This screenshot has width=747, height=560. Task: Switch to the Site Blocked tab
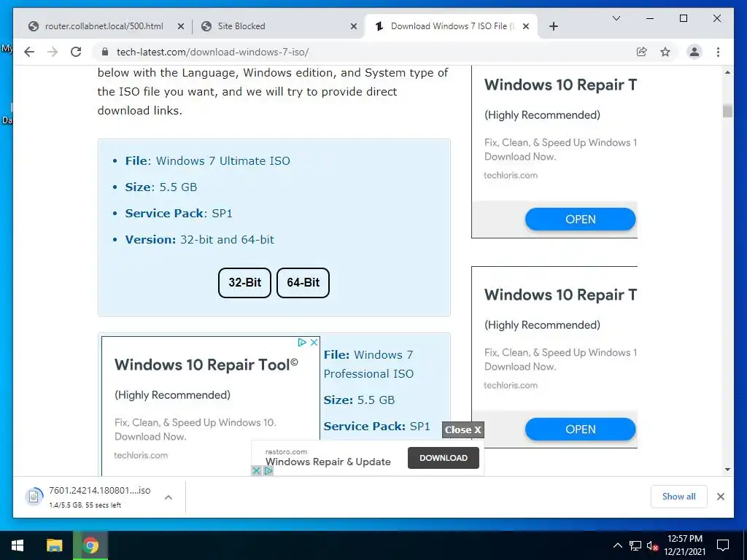(241, 26)
